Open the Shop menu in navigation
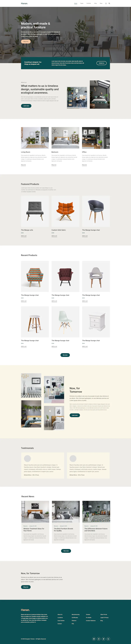The image size is (131, 644). [101, 3]
